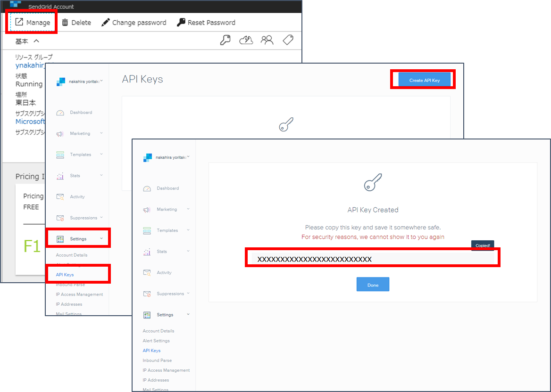Open IP Addresses in front window
The width and height of the screenshot is (551, 392).
[156, 380]
